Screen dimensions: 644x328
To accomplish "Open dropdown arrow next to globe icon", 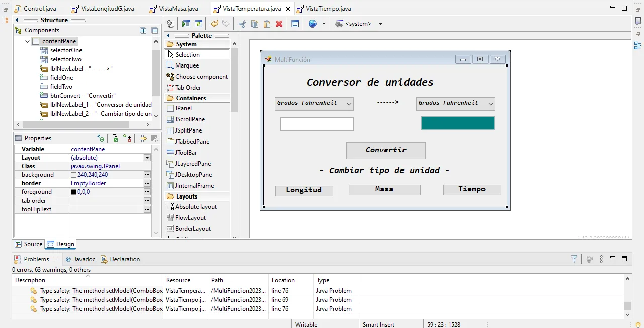I will [324, 24].
